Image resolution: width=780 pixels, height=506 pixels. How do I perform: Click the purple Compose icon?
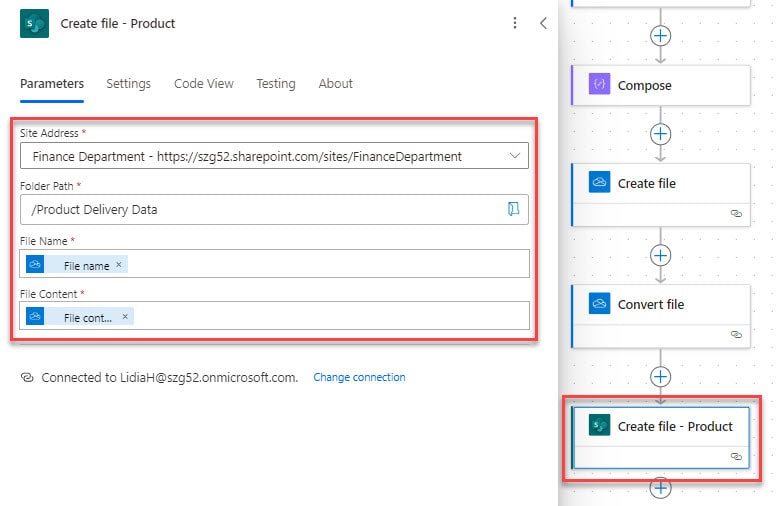click(599, 84)
